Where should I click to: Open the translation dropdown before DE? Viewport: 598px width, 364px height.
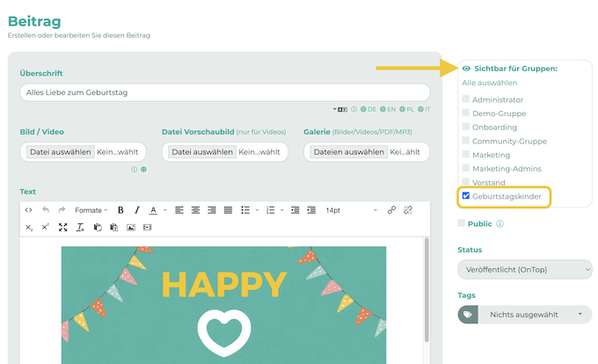(x=339, y=109)
